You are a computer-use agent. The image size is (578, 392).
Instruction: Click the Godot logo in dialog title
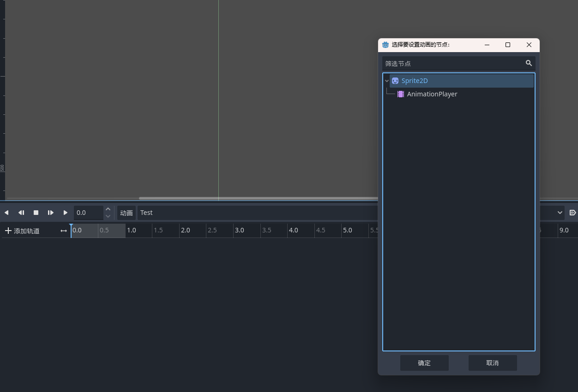[x=385, y=45]
